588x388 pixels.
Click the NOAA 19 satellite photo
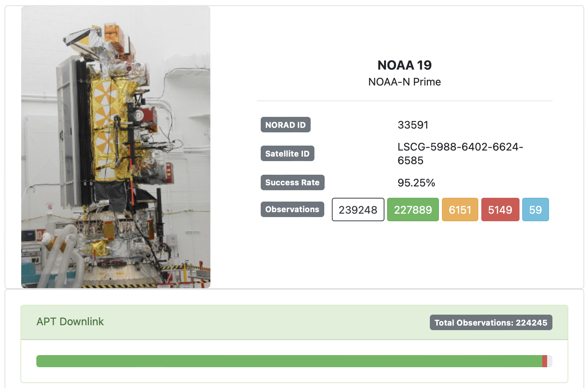click(x=115, y=147)
